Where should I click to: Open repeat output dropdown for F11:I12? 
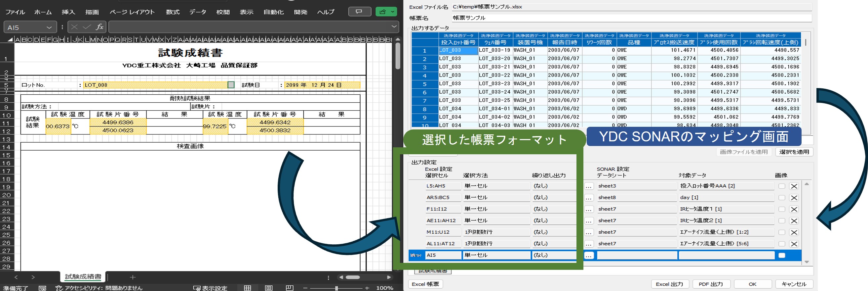[555, 209]
